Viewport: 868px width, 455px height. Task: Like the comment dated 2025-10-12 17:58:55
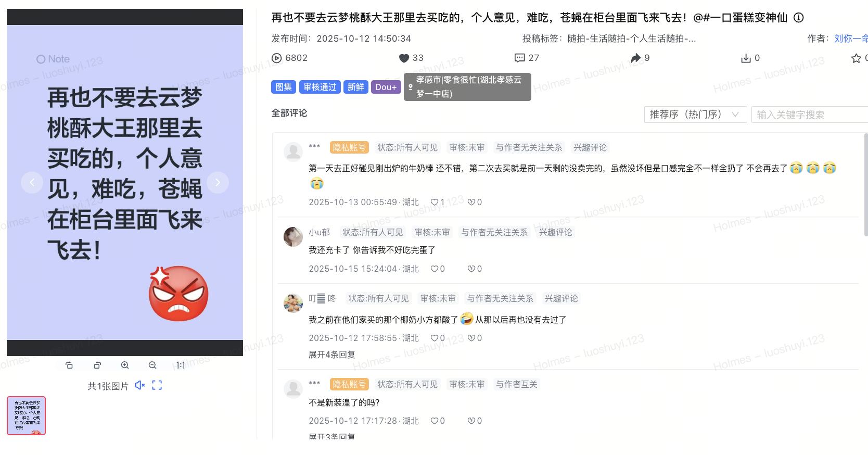click(435, 338)
